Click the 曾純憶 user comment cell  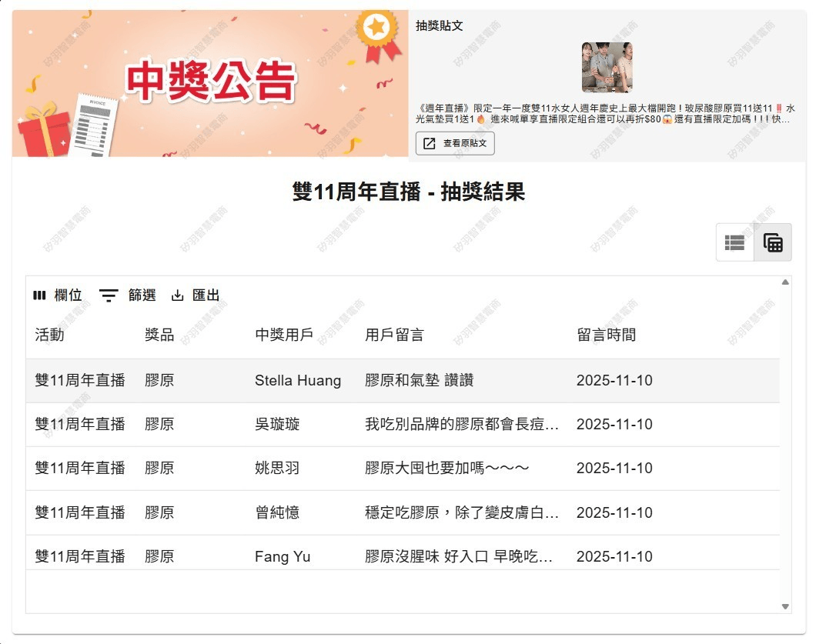coord(462,512)
